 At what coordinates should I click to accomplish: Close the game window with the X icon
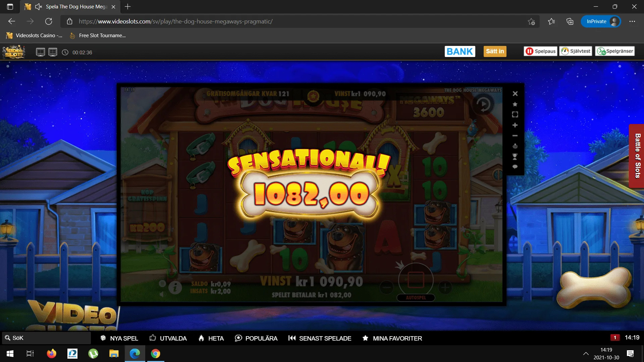[515, 94]
